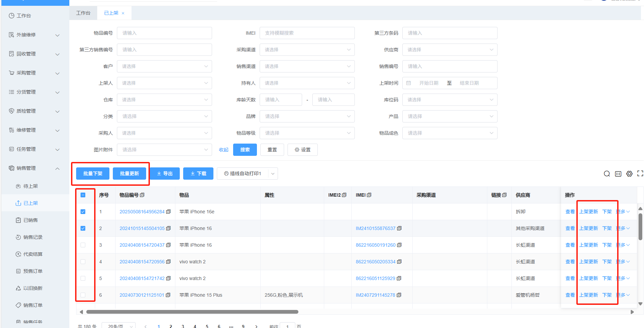
Task: Expand the 仓库 select dropdown
Action: tap(164, 100)
